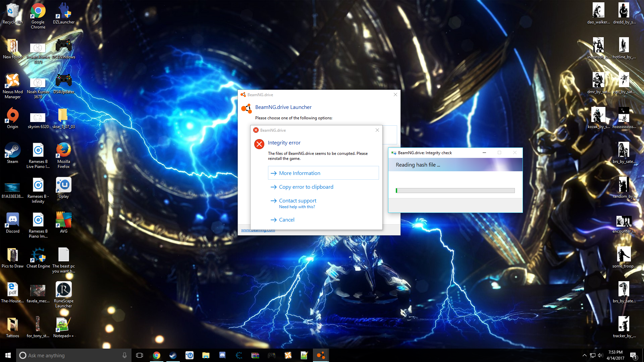Screen dimensions: 644x362
Task: Open Task View on the taskbar
Action: pos(140,355)
